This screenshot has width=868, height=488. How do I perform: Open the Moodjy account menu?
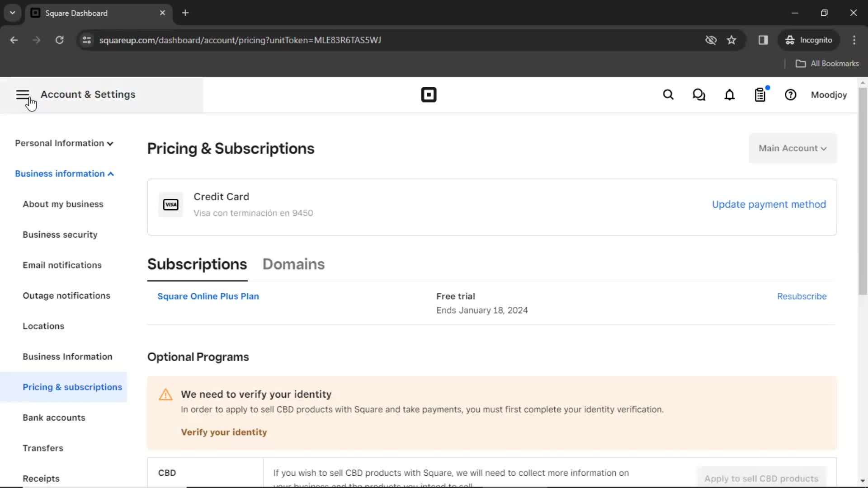[829, 95]
